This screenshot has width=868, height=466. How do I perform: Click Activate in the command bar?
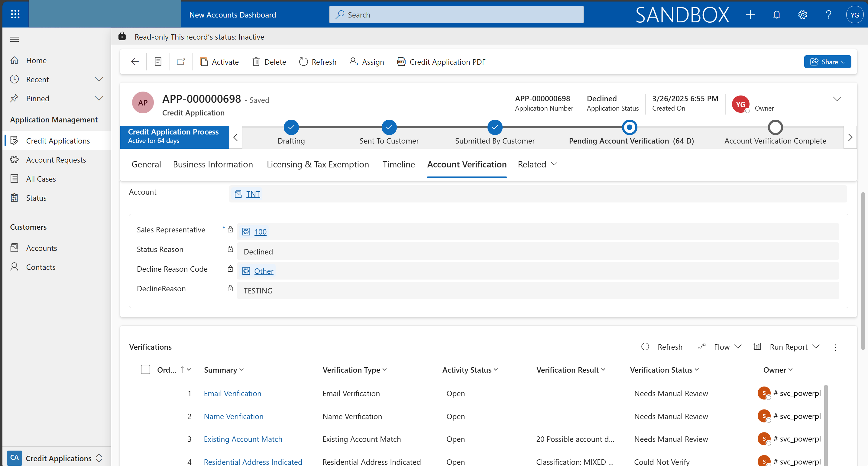point(219,62)
